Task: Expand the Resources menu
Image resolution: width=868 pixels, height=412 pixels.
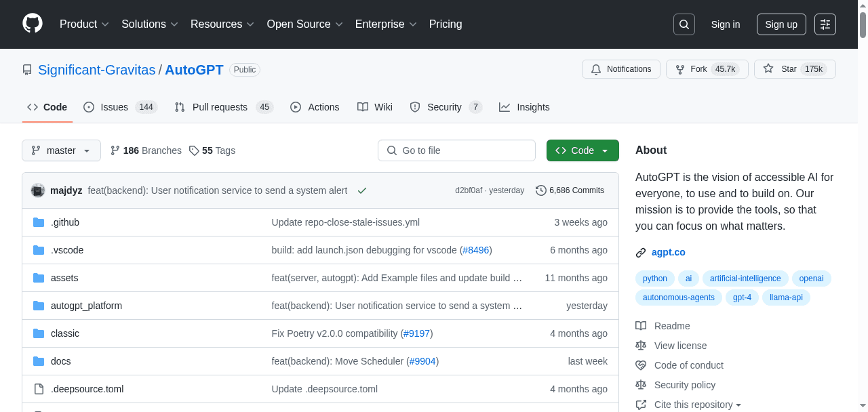Action: coord(222,24)
